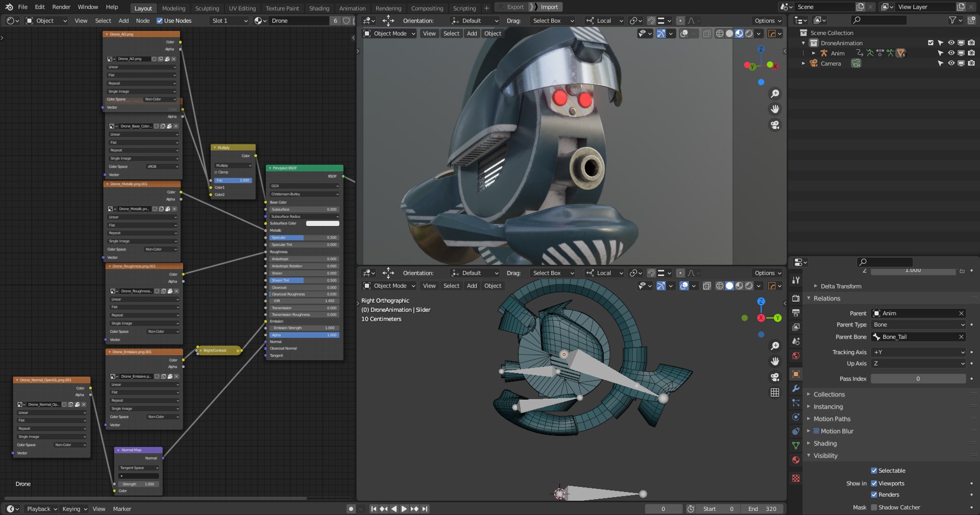Open the Physics properties tab icon
Viewport: 980px width, 515px height.
pyautogui.click(x=796, y=417)
